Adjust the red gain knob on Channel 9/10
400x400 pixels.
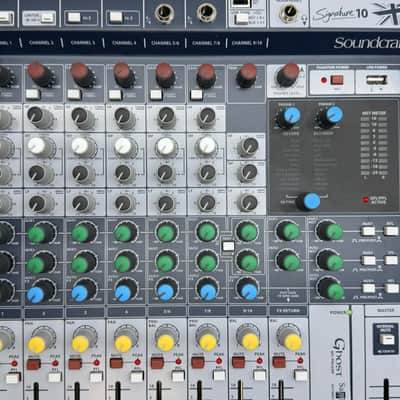247,75
